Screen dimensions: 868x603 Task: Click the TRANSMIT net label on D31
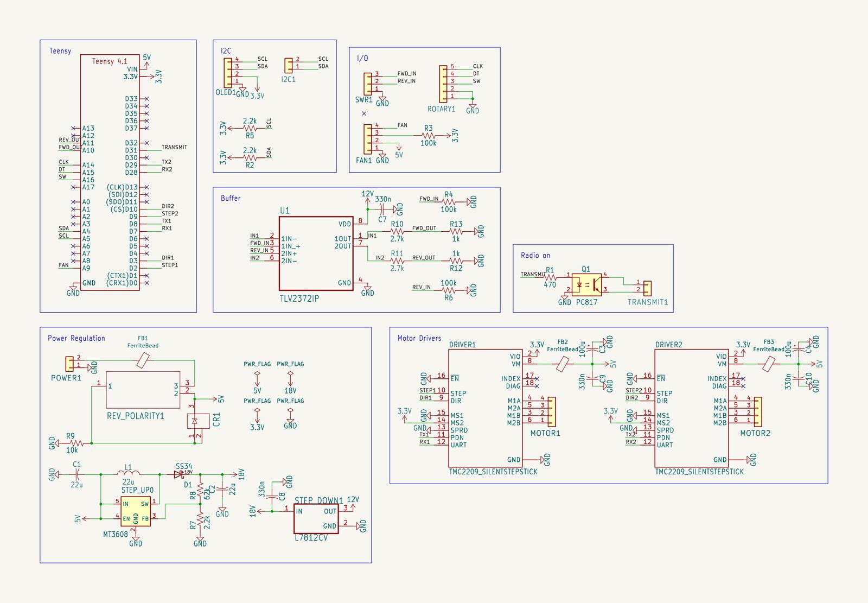(x=174, y=147)
